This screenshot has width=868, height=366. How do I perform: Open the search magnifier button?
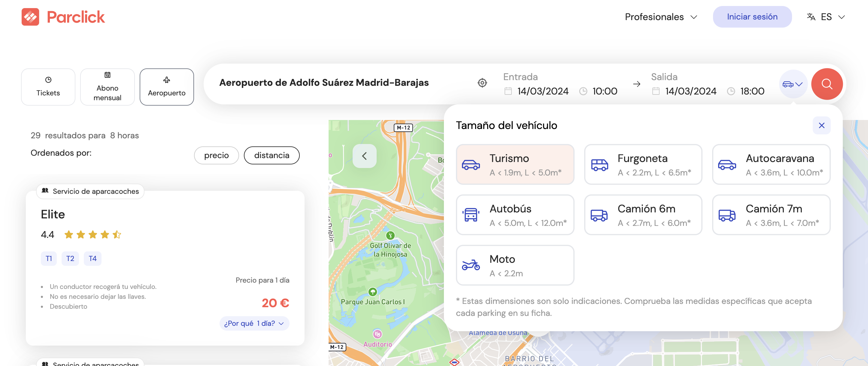(x=827, y=84)
